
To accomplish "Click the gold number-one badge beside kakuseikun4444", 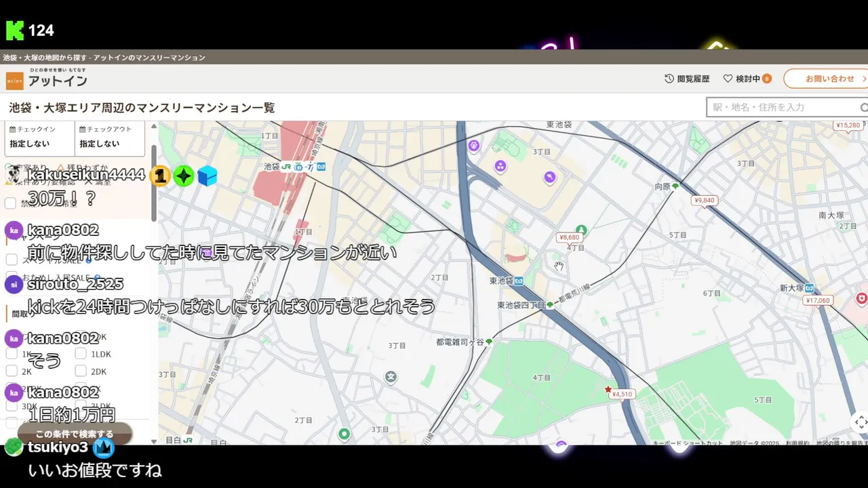I will [159, 176].
